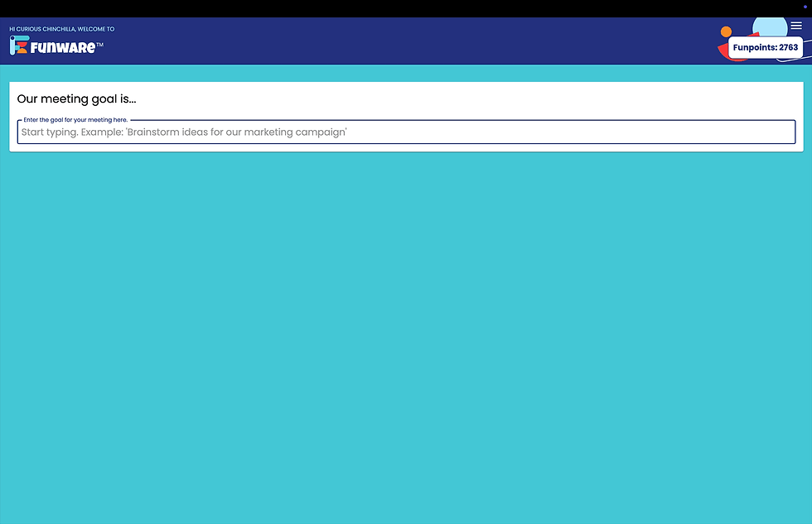
Task: Open the Funpoints score details
Action: 766,47
